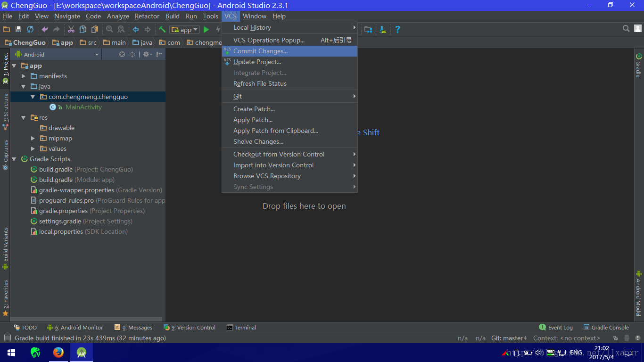Collapse the Gradle Scripts node arrow
644x362 pixels.
[x=14, y=159]
